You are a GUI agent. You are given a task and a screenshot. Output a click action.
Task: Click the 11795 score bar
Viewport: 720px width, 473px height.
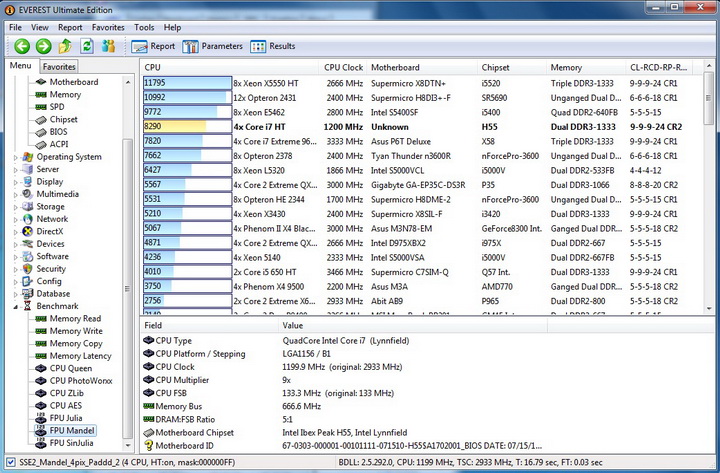[x=187, y=83]
